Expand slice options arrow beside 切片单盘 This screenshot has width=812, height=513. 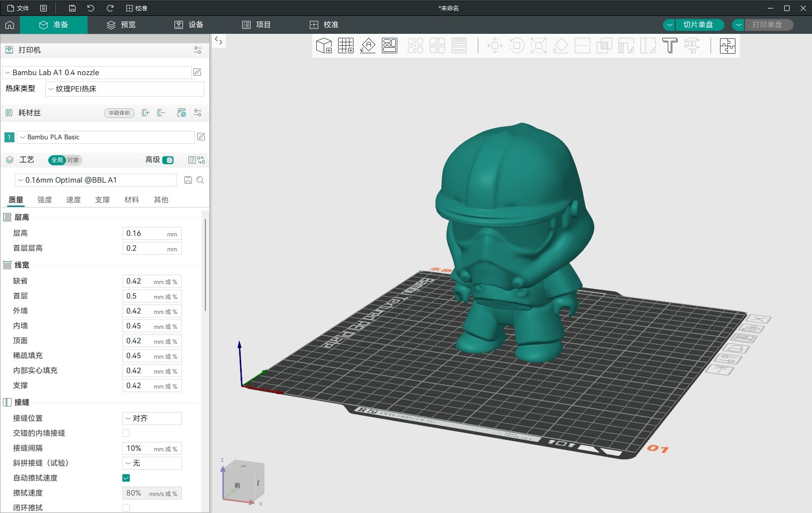click(669, 25)
